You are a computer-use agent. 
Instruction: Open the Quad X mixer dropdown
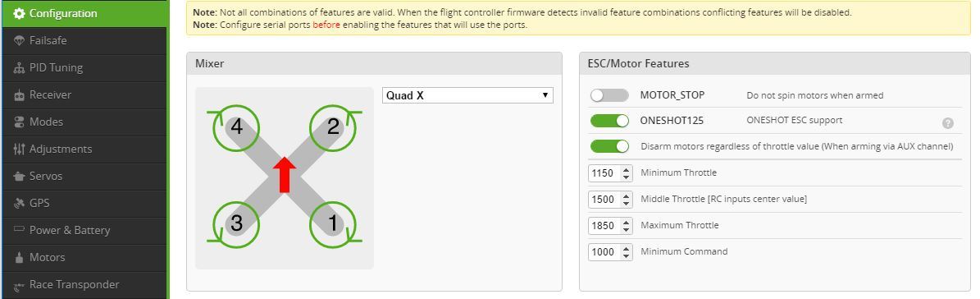point(467,95)
